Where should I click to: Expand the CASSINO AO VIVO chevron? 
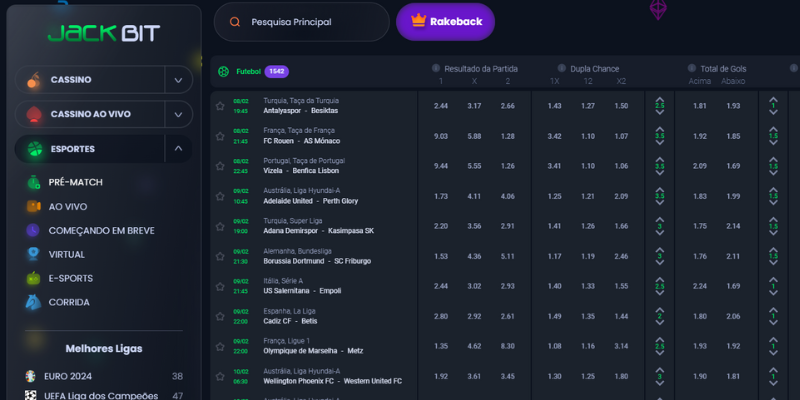(x=179, y=114)
